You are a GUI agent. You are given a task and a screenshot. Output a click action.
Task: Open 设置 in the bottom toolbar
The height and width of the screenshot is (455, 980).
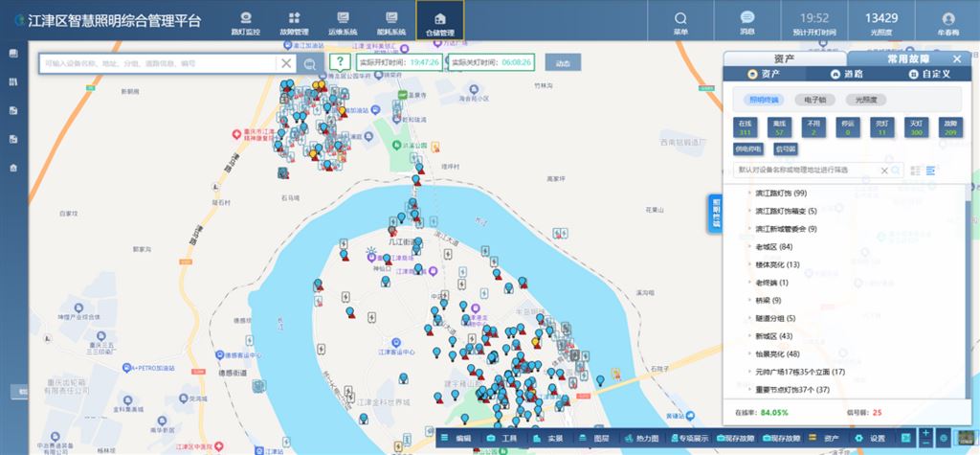pyautogui.click(x=871, y=438)
